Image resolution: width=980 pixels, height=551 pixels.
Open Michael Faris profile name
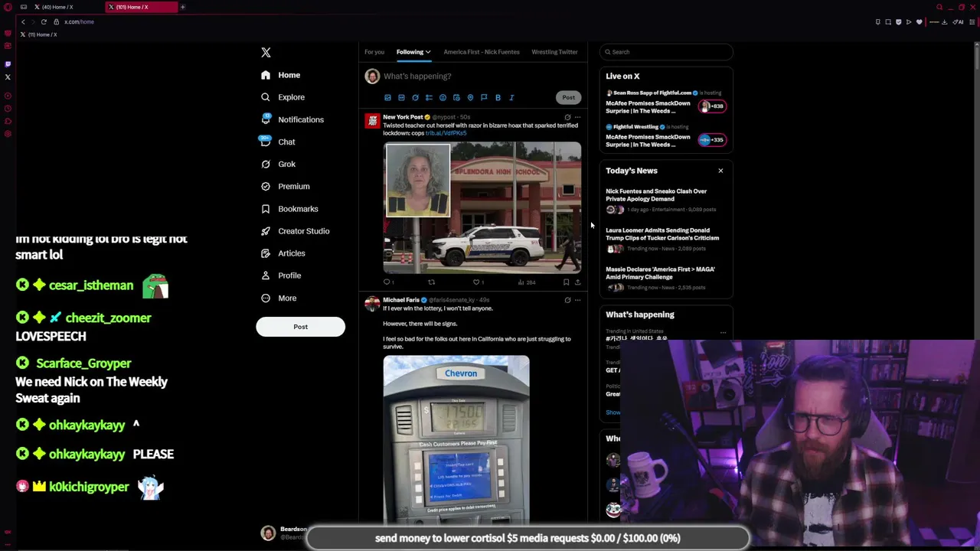pos(401,300)
